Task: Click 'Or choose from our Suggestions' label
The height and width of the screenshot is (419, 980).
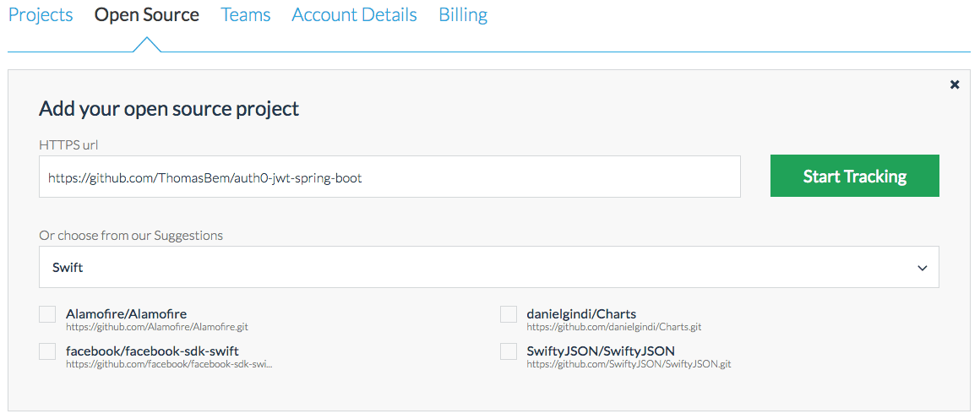Action: [131, 236]
